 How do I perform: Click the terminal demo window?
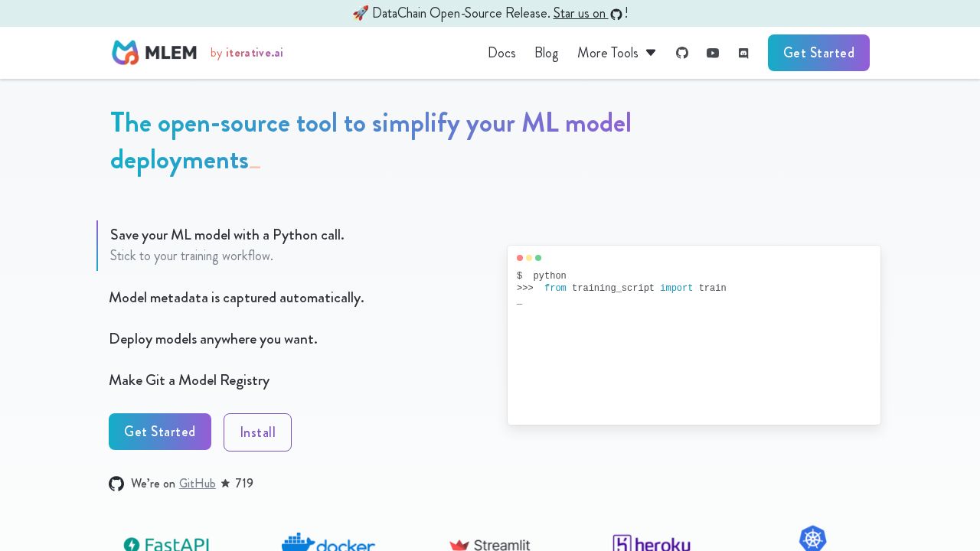(x=694, y=335)
